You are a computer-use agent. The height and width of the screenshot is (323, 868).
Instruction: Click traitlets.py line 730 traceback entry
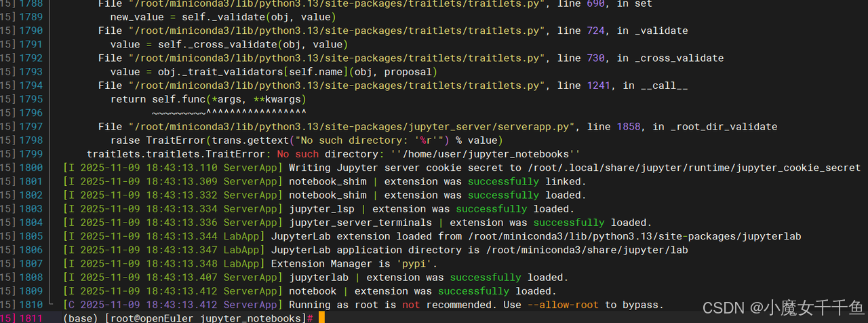410,58
